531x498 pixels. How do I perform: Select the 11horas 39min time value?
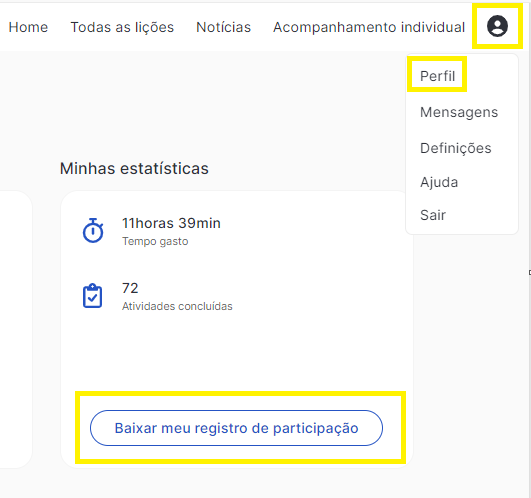(x=171, y=223)
